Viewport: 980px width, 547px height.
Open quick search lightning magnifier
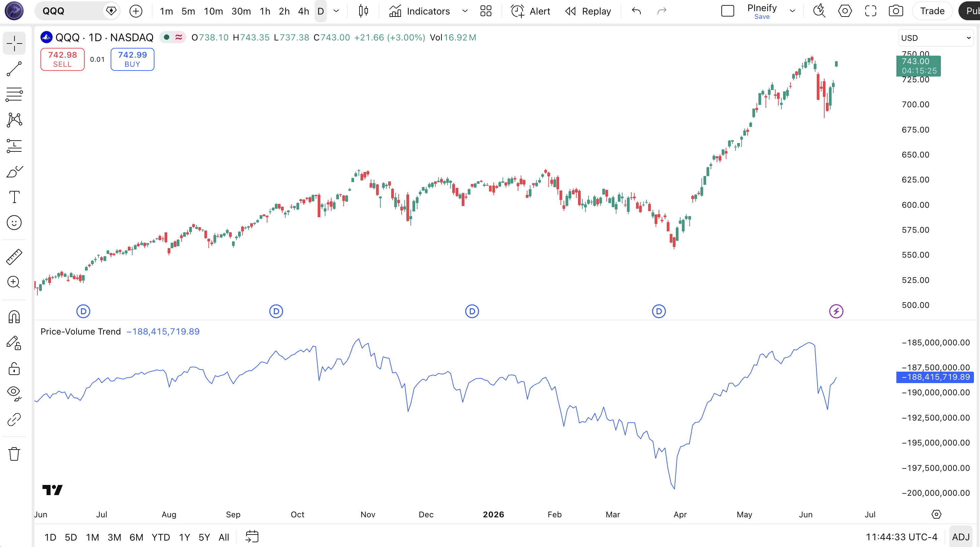[x=819, y=11]
